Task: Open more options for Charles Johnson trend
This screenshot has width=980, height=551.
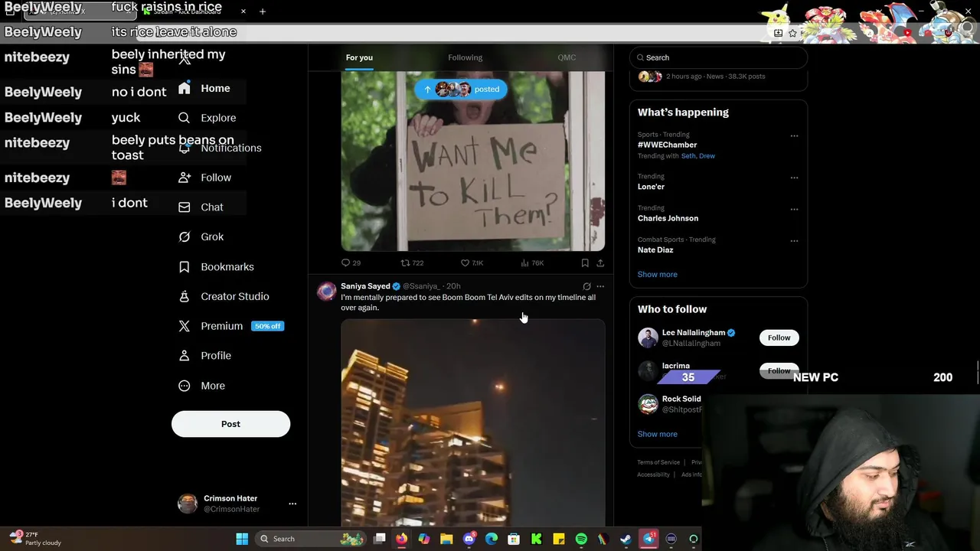Action: pyautogui.click(x=794, y=209)
